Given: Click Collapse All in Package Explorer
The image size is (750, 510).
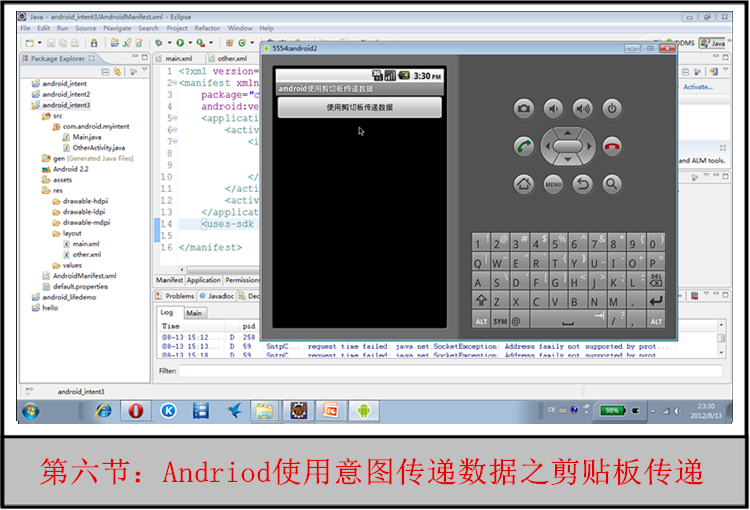Looking at the screenshot, I should tap(105, 72).
